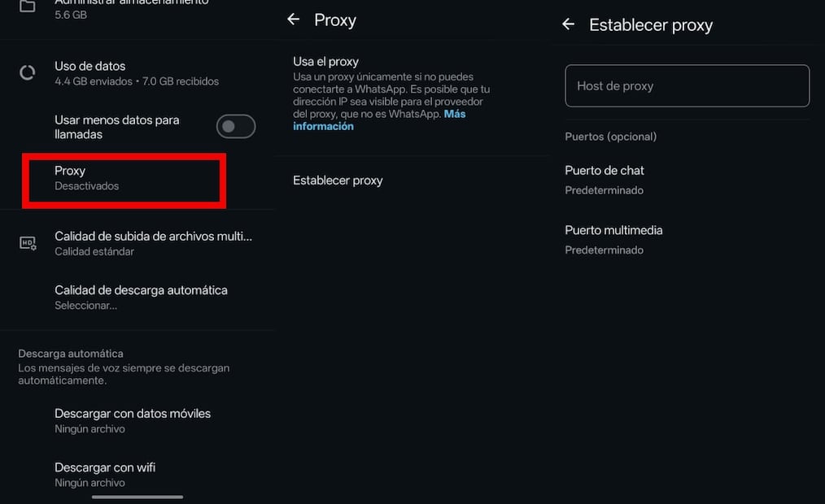Image resolution: width=825 pixels, height=504 pixels.
Task: Open Calidad de descarga automática selector
Action: tap(140, 297)
